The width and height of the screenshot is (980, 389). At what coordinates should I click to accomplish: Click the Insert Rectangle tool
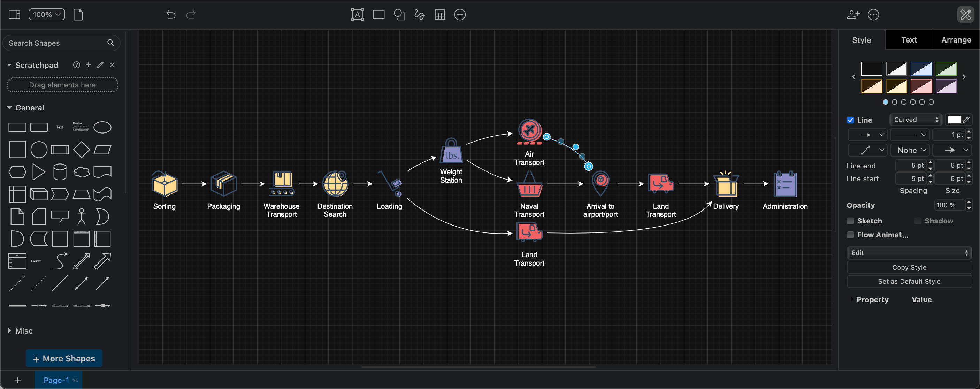(378, 14)
